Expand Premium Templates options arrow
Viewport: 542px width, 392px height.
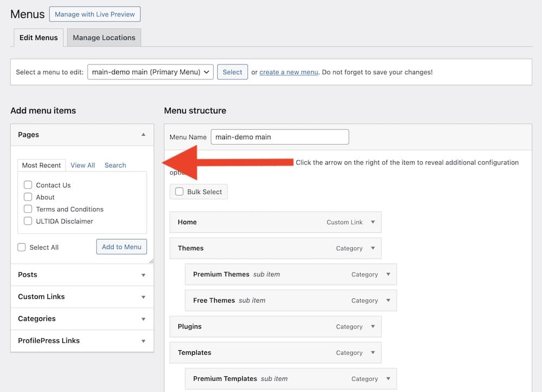point(388,379)
